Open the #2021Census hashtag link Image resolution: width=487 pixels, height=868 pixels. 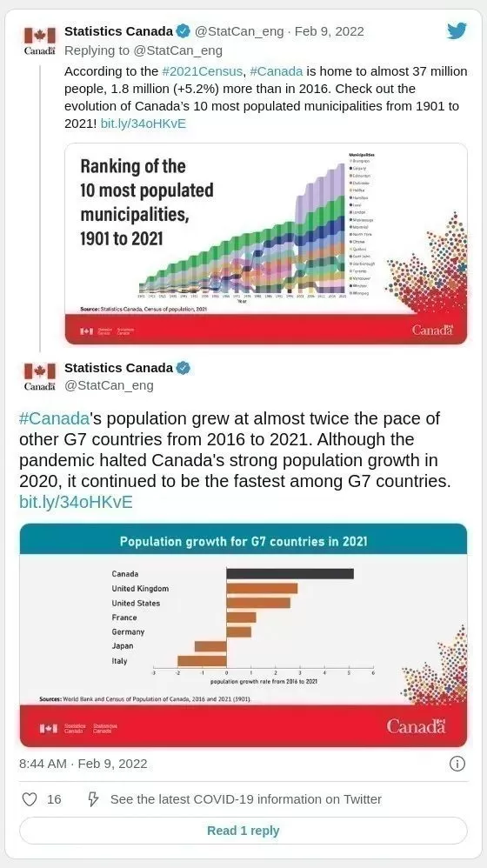tap(202, 71)
